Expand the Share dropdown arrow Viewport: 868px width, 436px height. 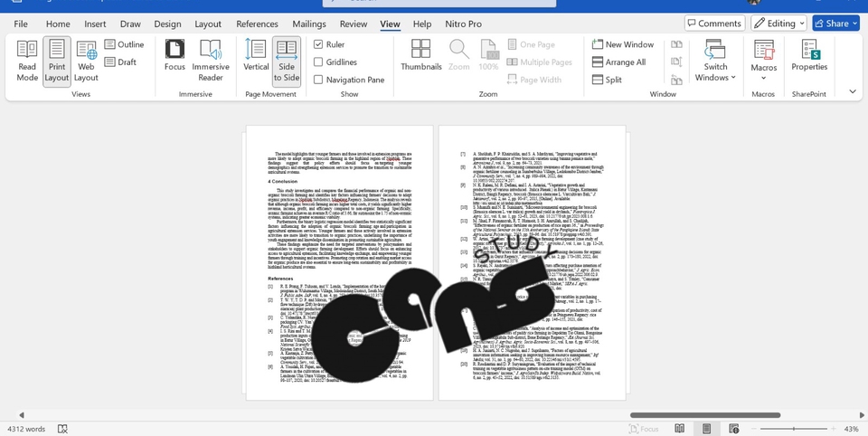(855, 24)
